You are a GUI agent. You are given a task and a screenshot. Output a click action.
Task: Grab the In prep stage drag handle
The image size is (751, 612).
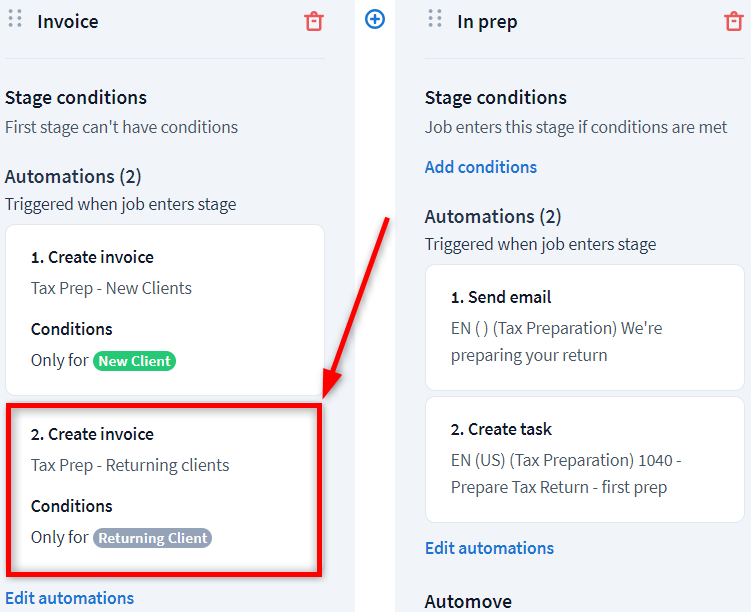[x=435, y=19]
